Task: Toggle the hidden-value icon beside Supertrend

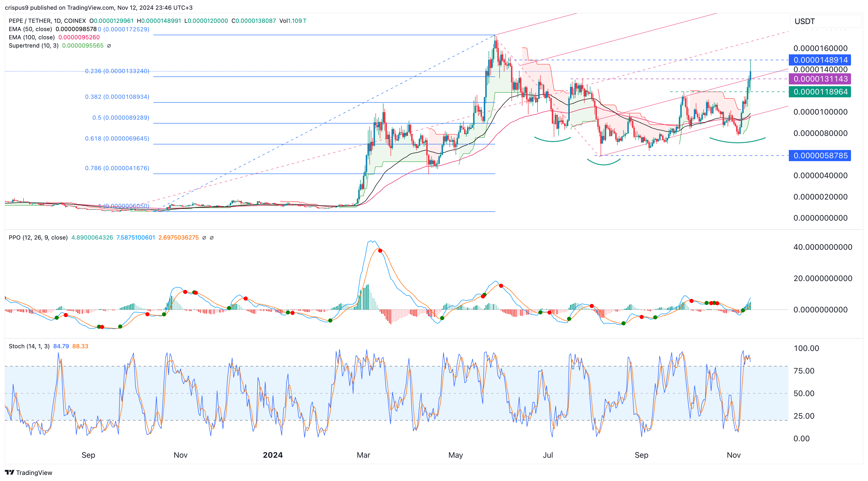Action: (109, 46)
